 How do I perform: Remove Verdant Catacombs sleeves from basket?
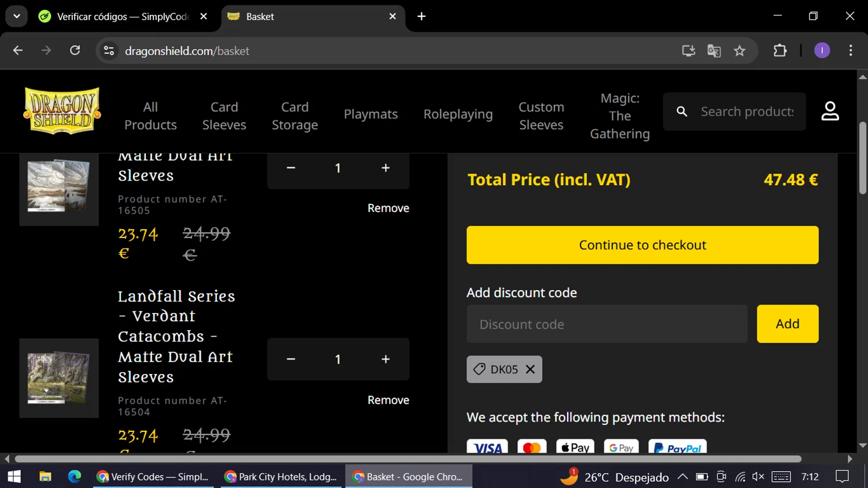click(388, 400)
